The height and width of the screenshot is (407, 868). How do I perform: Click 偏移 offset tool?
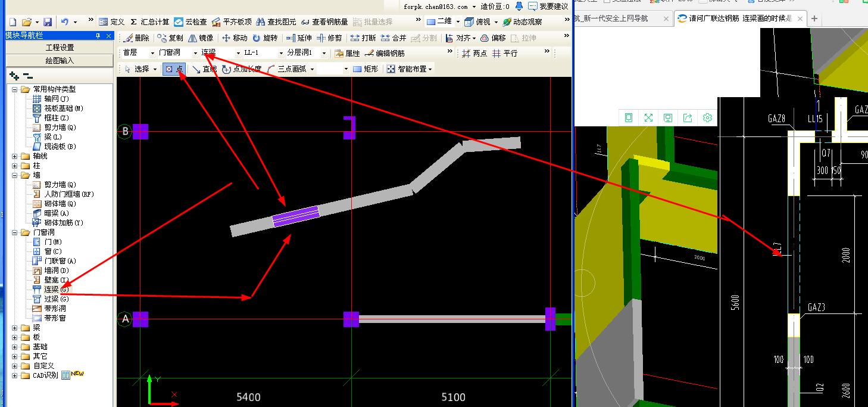point(493,38)
